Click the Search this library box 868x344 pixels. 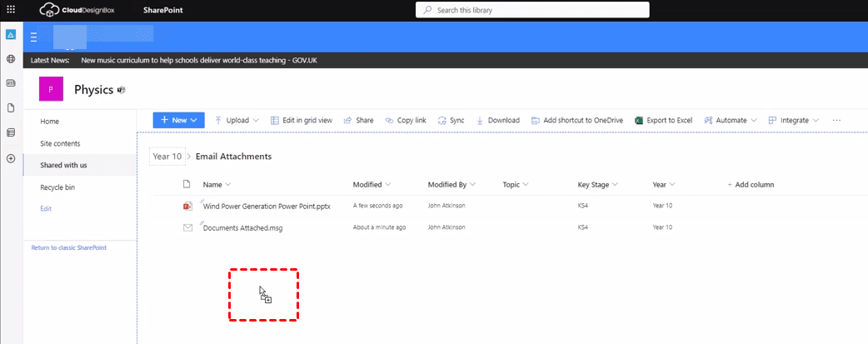(532, 10)
